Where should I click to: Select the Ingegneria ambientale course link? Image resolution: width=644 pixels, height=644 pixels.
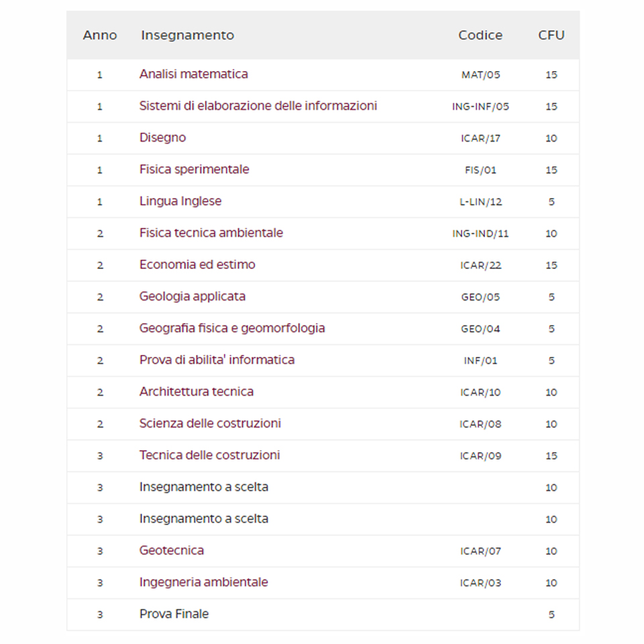(204, 582)
